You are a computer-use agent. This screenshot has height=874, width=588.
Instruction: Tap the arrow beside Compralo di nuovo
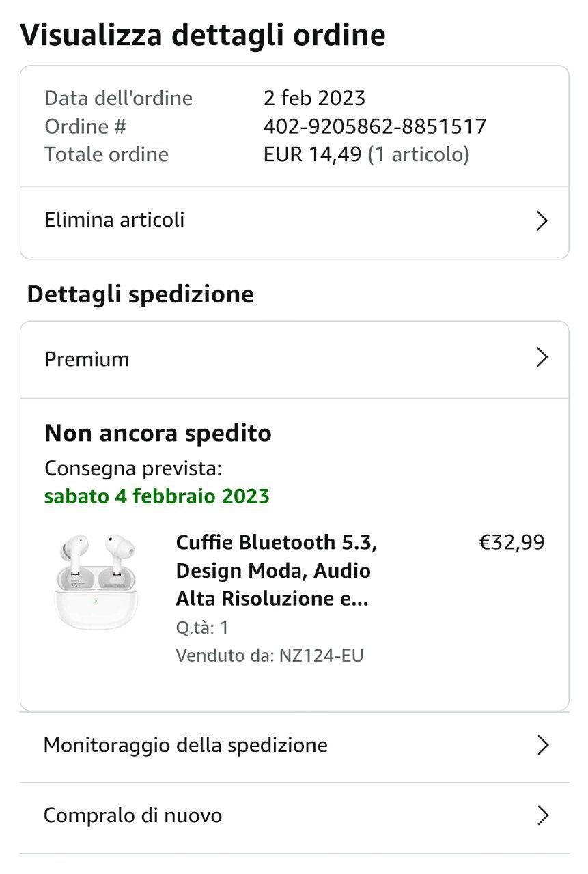(x=543, y=815)
